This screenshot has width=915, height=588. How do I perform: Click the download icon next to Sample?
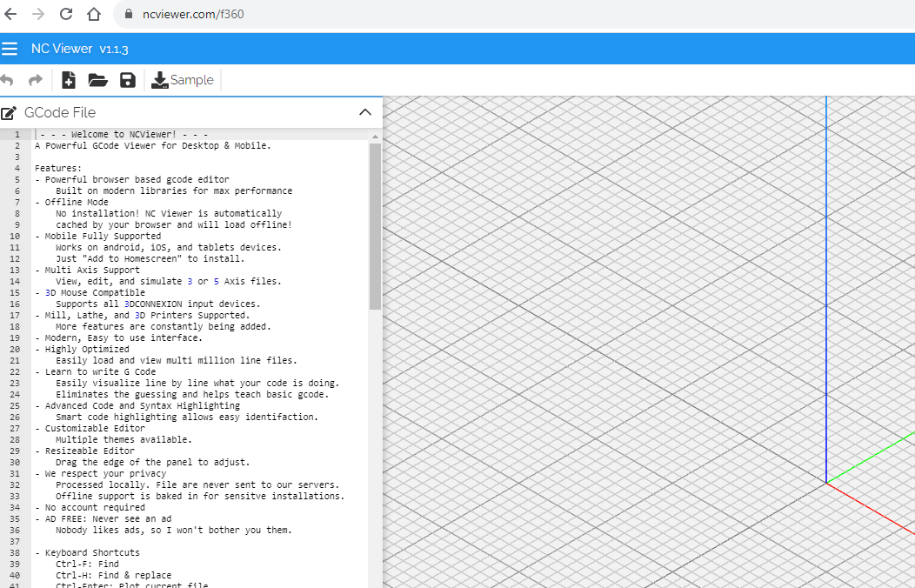click(x=158, y=79)
